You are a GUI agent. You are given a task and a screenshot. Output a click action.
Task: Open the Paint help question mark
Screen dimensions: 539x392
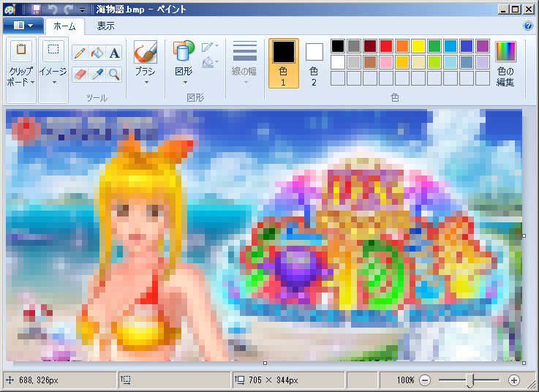pyautogui.click(x=528, y=26)
